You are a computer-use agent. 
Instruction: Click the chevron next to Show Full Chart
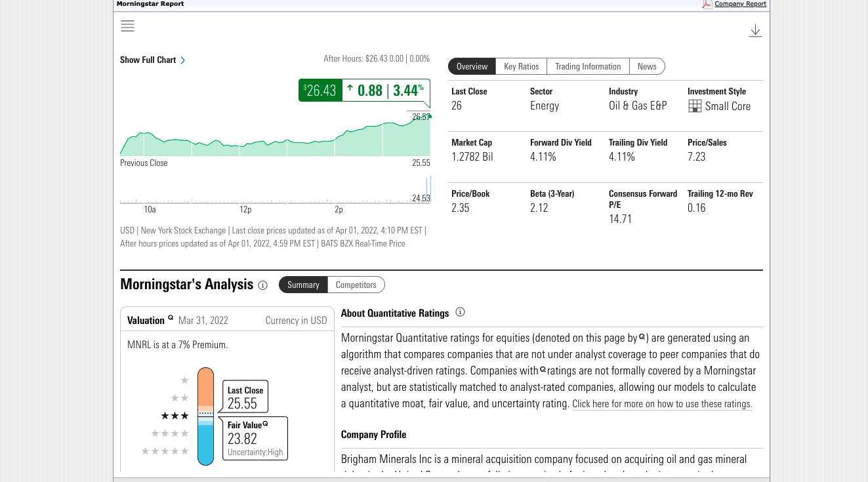pos(183,60)
